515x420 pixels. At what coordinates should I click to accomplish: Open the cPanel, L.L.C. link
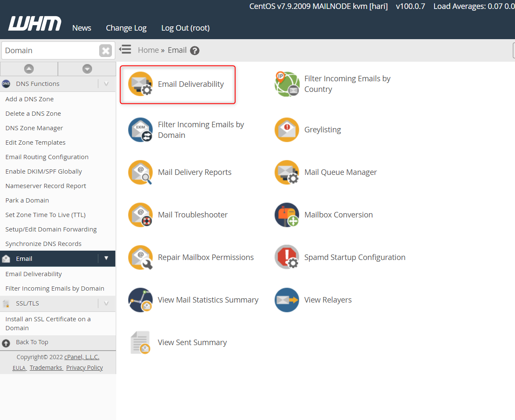click(82, 357)
